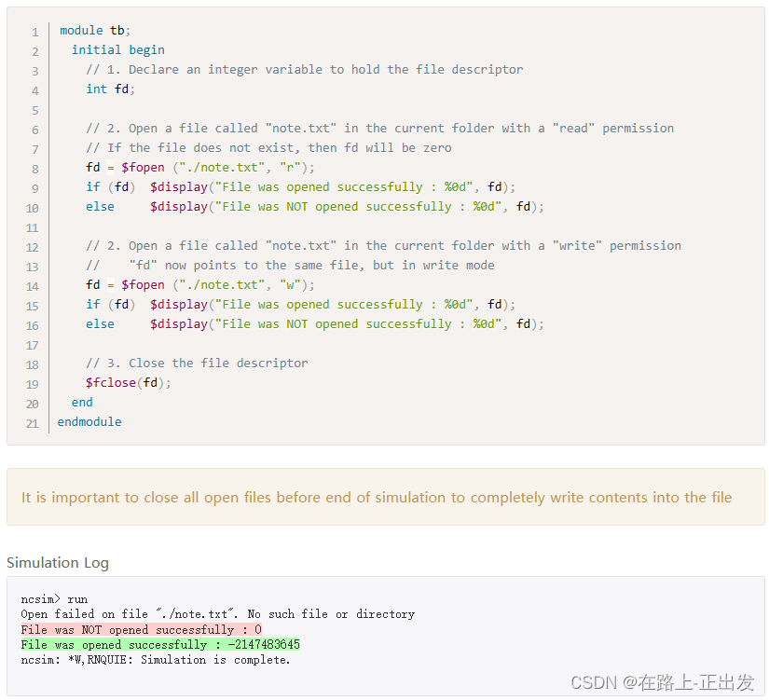
Task: Click line number 1 in code gutter
Action: 34,33
